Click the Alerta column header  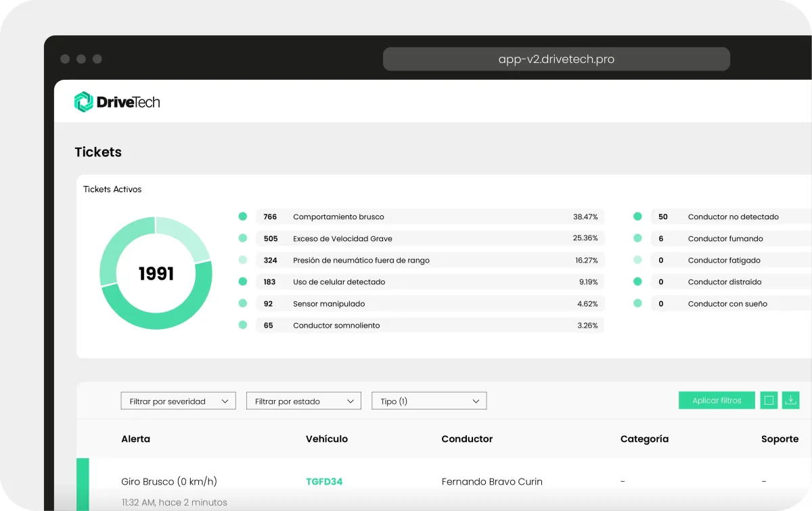point(135,439)
